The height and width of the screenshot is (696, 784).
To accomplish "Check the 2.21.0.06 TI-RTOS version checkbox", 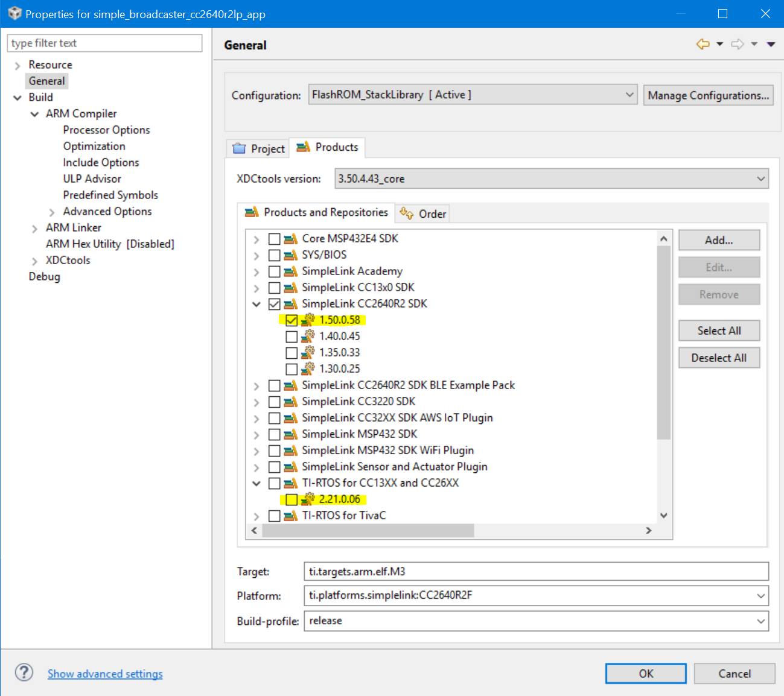I will click(x=292, y=499).
